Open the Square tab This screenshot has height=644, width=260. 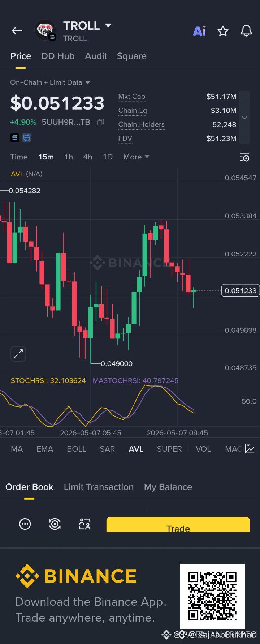click(132, 56)
